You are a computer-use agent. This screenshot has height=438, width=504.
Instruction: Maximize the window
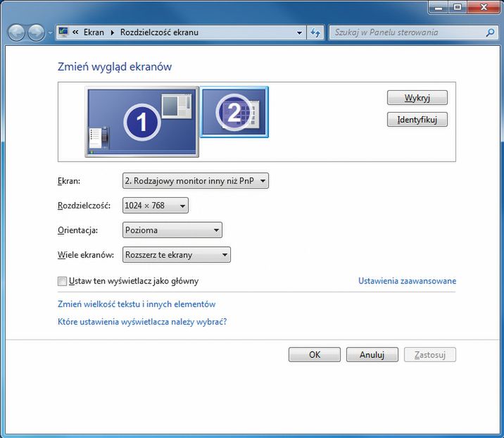tap(458, 7)
